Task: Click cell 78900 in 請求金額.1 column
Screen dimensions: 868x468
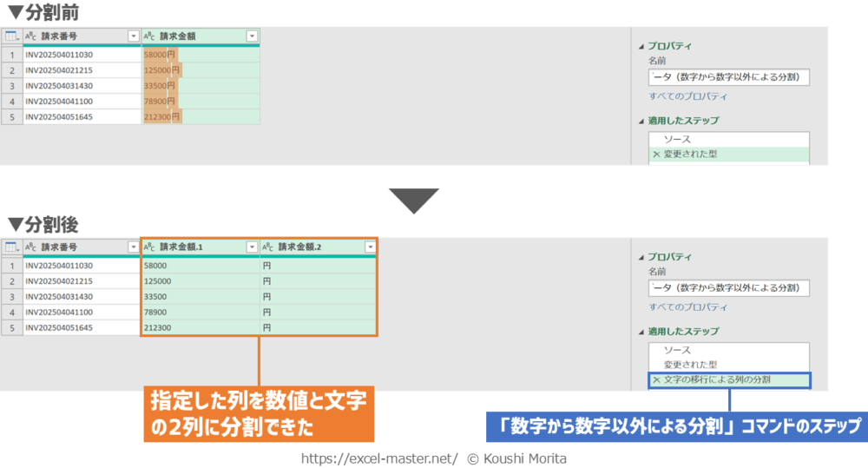Action: [201, 313]
